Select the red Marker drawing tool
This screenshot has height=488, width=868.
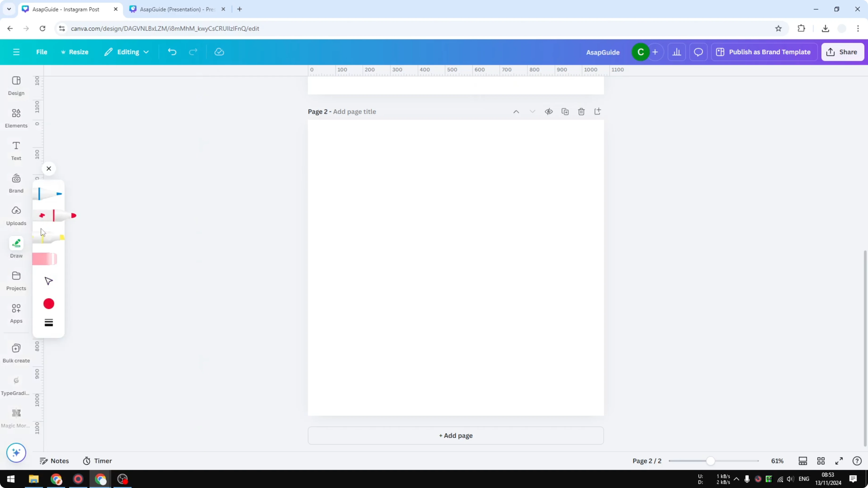49,215
